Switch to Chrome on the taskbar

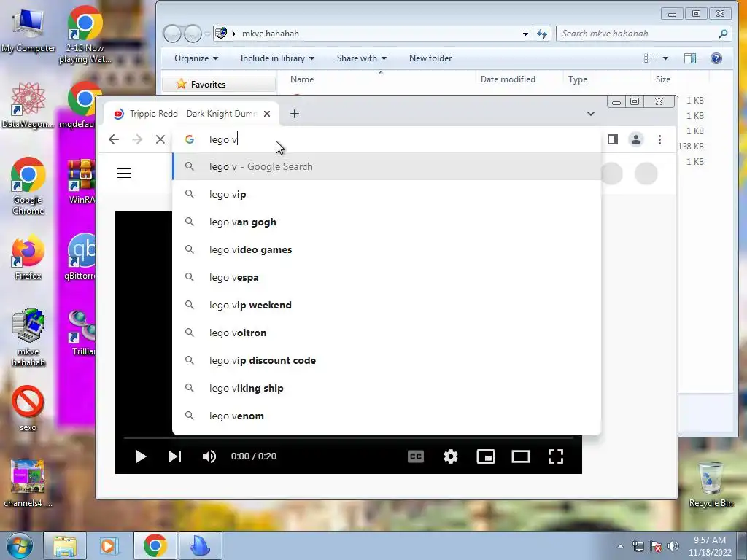coord(155,545)
